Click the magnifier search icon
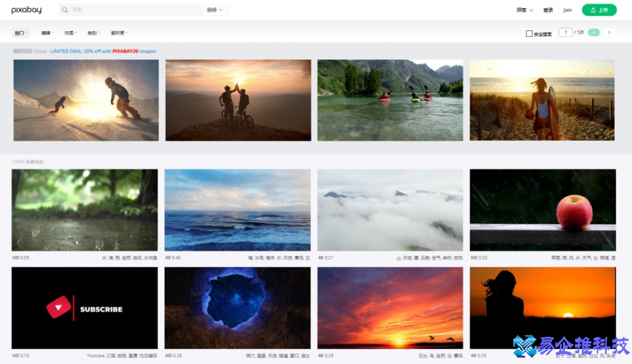The height and width of the screenshot is (364, 632). click(x=65, y=10)
